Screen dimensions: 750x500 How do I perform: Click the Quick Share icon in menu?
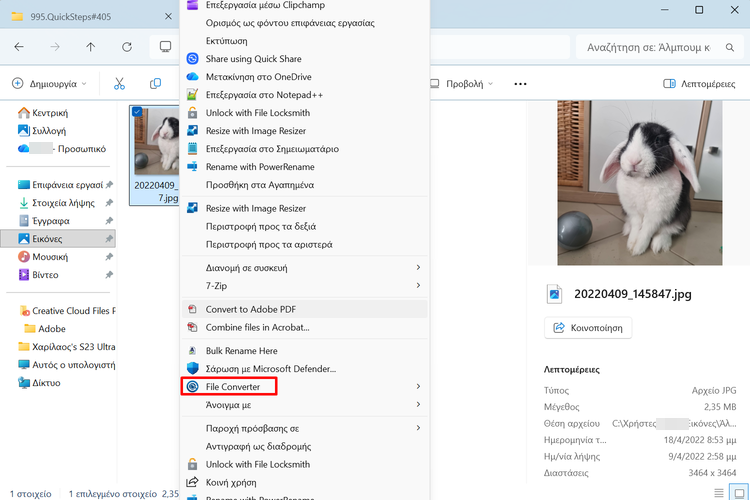[x=193, y=59]
